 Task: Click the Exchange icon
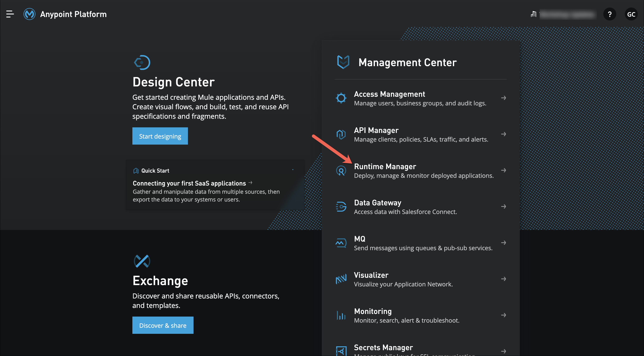pos(142,261)
